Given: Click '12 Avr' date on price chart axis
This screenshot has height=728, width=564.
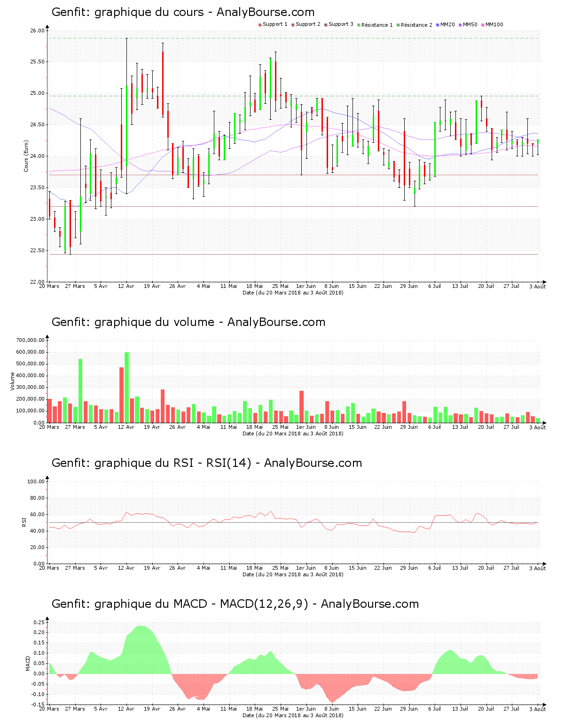Looking at the screenshot, I should [x=126, y=286].
